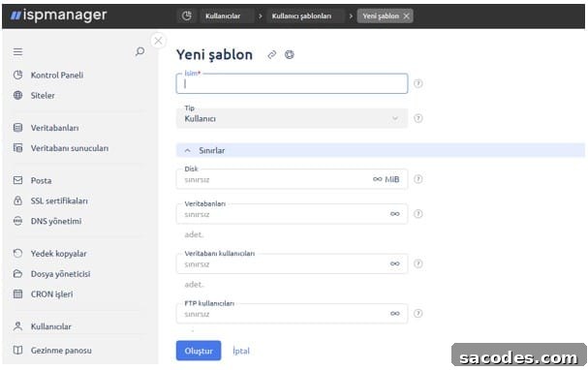
Task: Click the Yedek kopyalar restore icon
Action: (17, 253)
